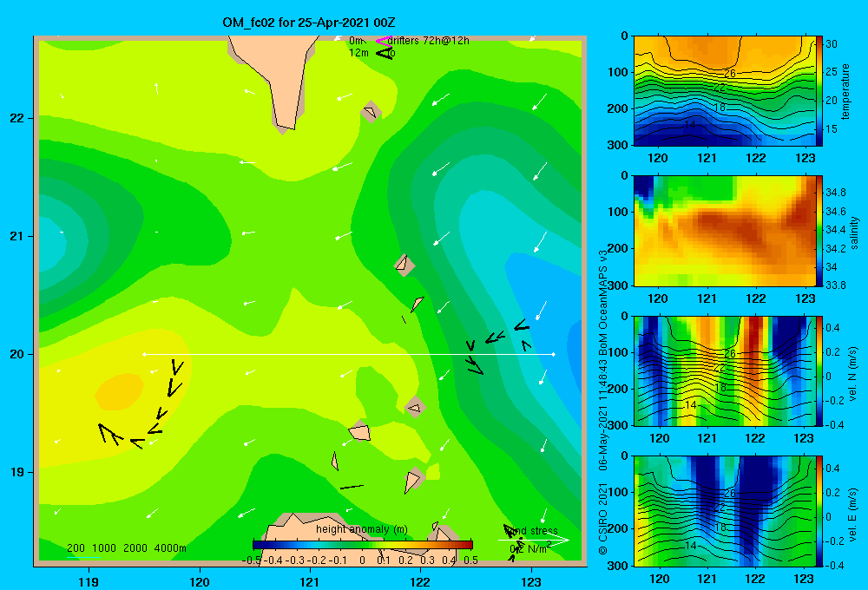Click the CSIRO BoM OceanMAPS copyright text
This screenshot has width=868, height=590.
coord(603,402)
